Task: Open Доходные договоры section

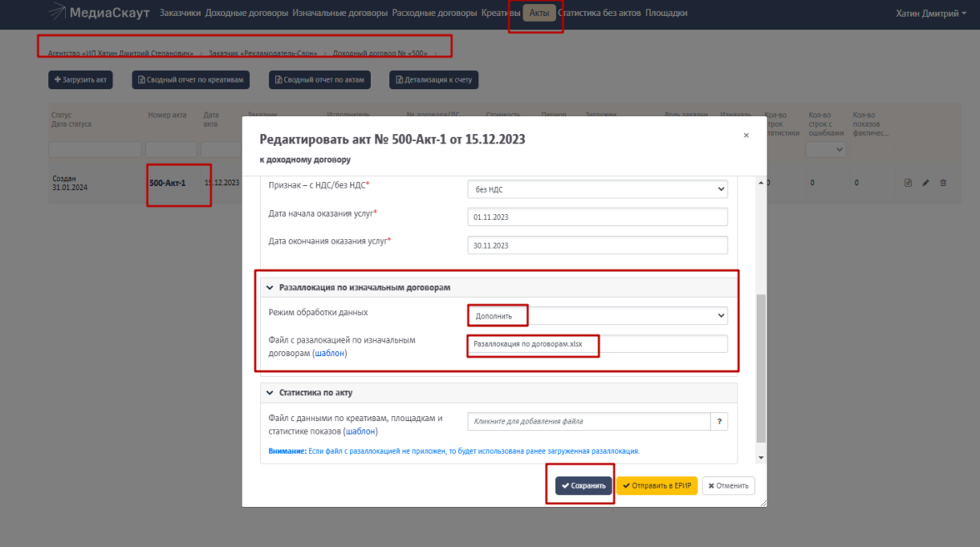Action: (x=247, y=13)
